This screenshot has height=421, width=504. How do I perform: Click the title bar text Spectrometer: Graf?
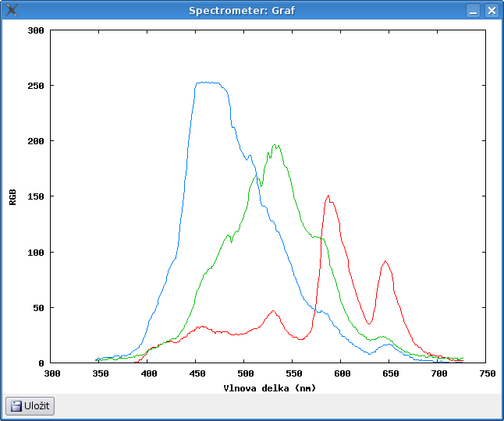pos(242,10)
